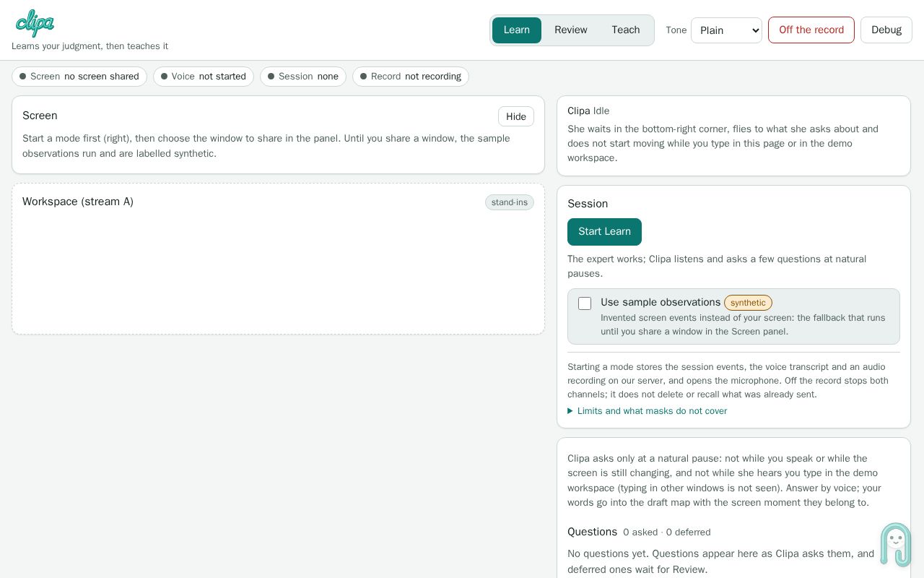Click the Clipa paperclip mascot
This screenshot has height=578, width=924.
[896, 545]
